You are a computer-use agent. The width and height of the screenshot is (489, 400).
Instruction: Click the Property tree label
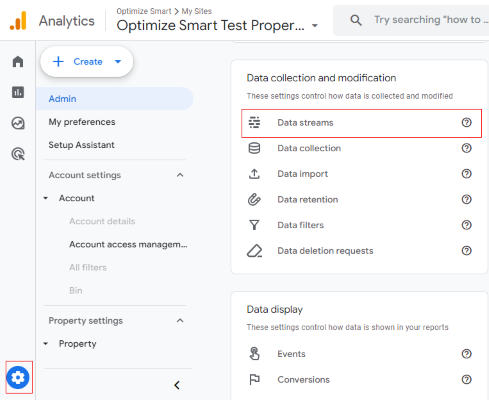[78, 344]
